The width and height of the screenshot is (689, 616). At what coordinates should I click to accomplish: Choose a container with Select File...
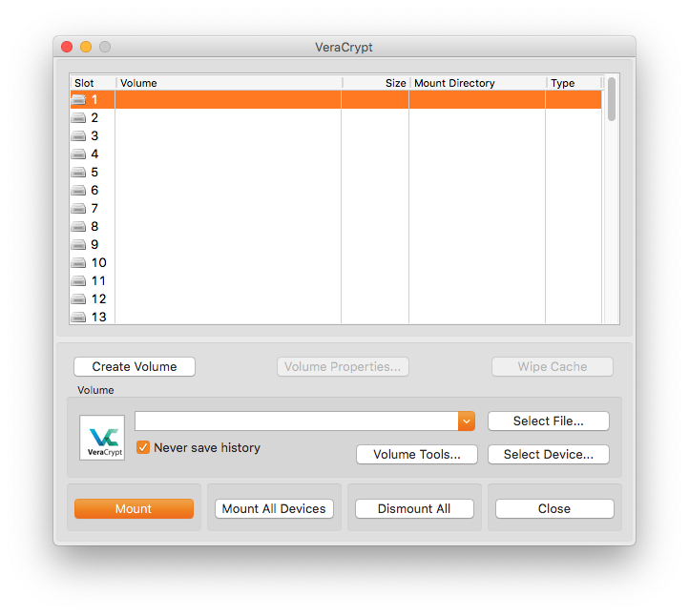click(x=549, y=421)
